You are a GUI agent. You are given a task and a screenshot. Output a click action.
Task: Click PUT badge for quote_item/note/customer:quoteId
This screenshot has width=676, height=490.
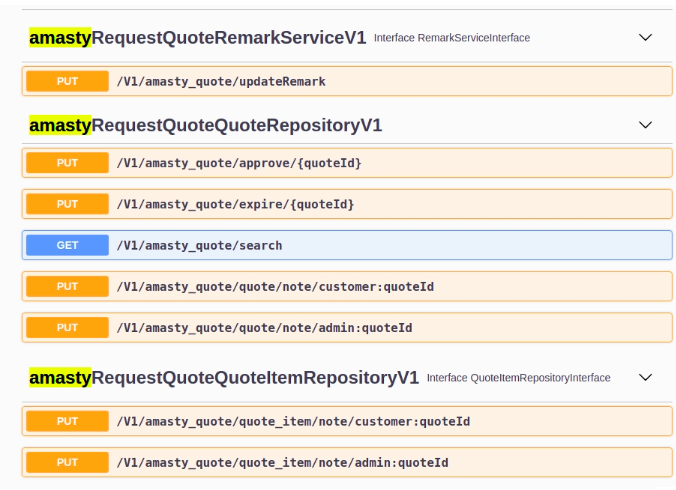pos(67,421)
